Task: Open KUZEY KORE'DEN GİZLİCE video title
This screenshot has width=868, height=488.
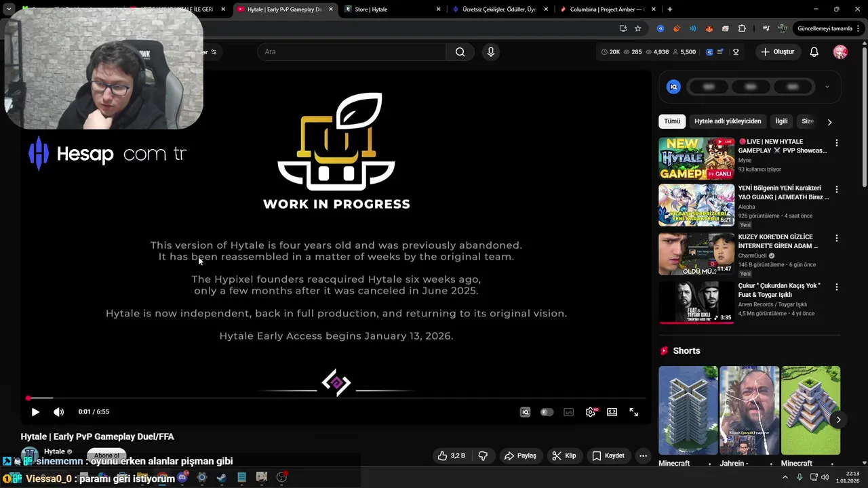Action: pyautogui.click(x=778, y=241)
